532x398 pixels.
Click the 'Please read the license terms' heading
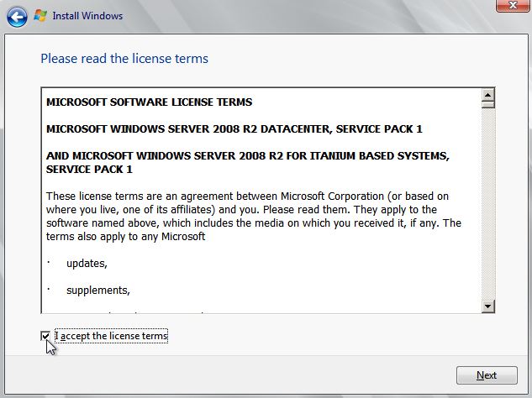(x=124, y=59)
